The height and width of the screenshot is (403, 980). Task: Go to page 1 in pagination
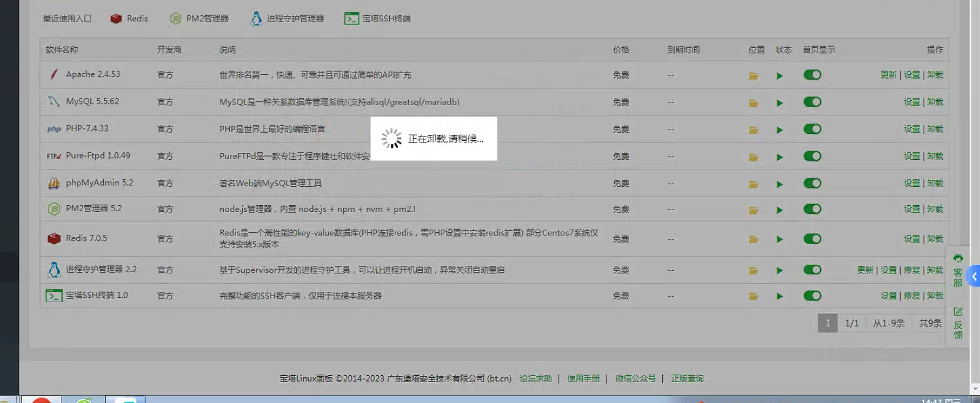click(828, 323)
